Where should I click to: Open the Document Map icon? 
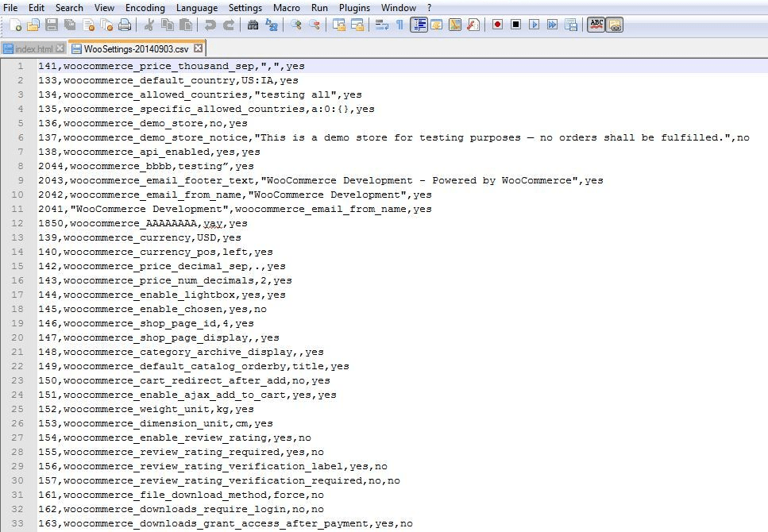[x=455, y=25]
